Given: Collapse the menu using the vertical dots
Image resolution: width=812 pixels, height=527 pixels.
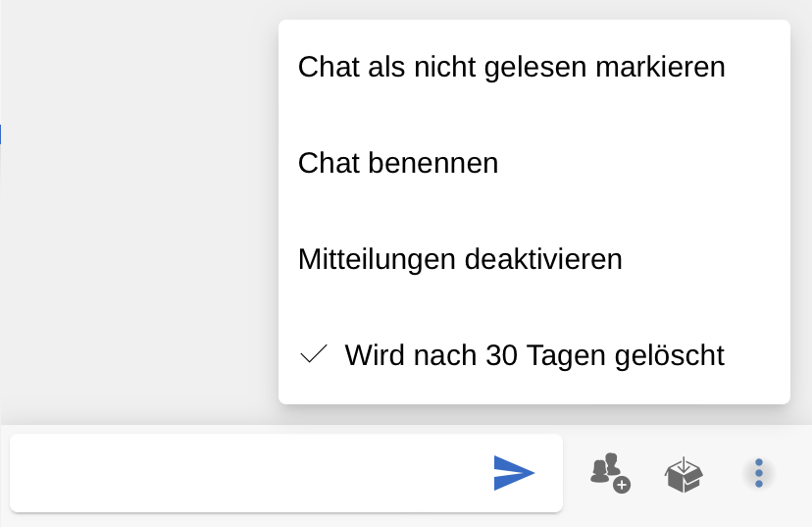Looking at the screenshot, I should click(758, 473).
